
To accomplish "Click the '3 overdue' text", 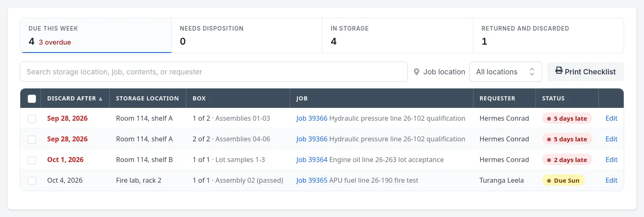I will click(x=55, y=43).
